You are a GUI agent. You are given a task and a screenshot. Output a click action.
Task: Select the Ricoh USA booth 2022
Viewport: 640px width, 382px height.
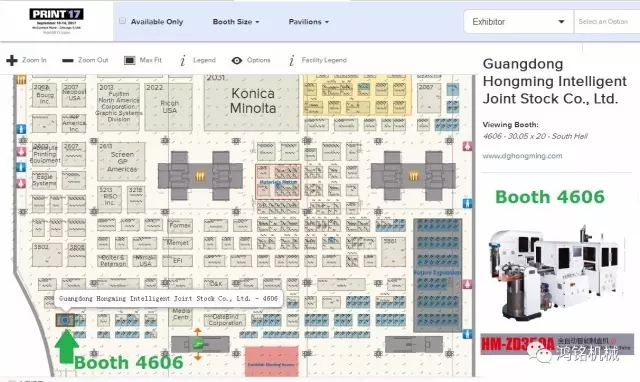coord(168,107)
